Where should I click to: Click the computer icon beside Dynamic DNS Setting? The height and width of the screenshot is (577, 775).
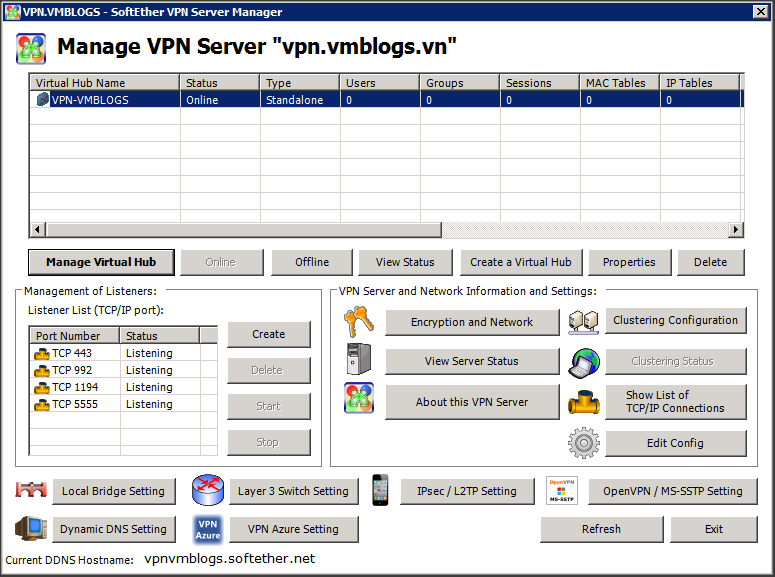(31, 529)
